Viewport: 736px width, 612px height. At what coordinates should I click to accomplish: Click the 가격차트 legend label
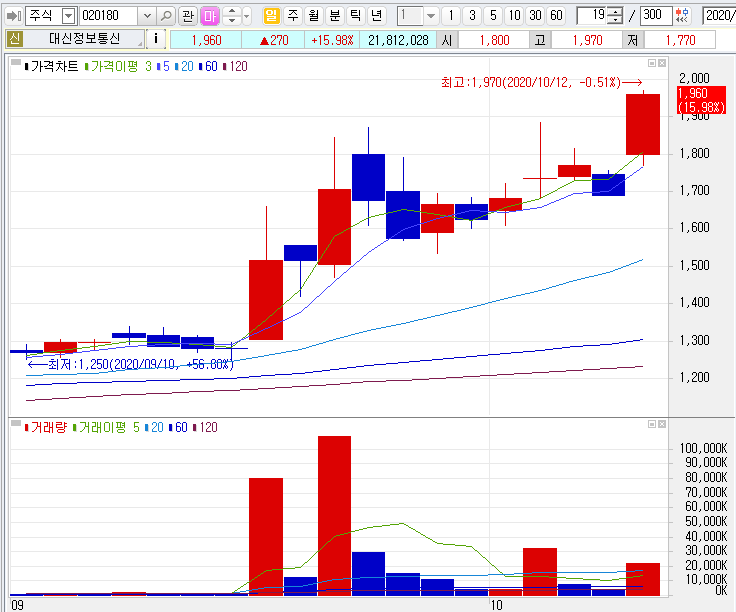[x=51, y=67]
